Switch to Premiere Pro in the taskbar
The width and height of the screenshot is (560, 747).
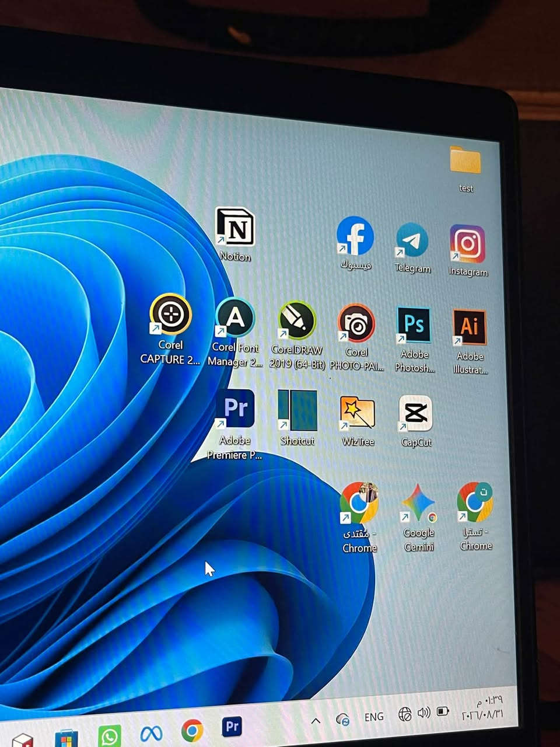coord(232,727)
